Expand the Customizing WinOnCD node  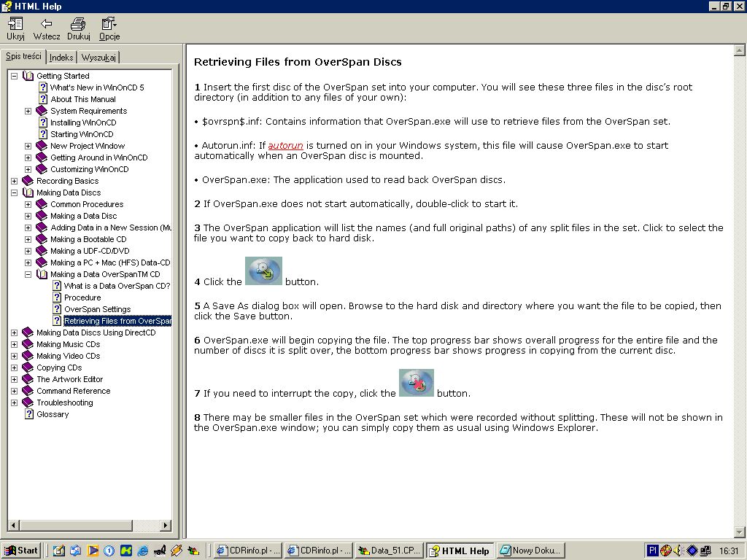pos(28,169)
